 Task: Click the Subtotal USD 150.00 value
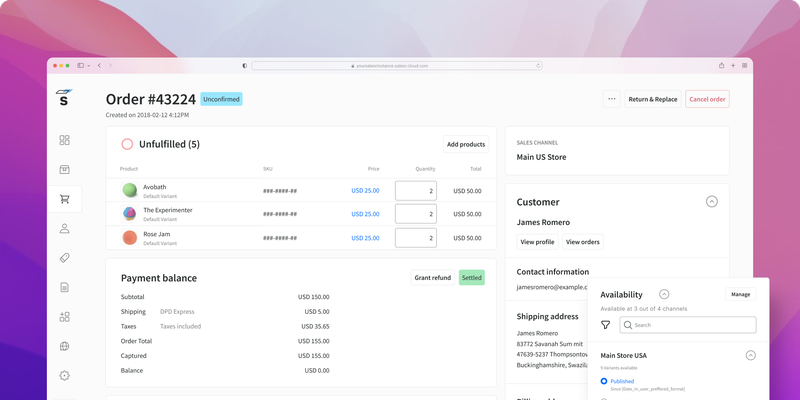313,297
